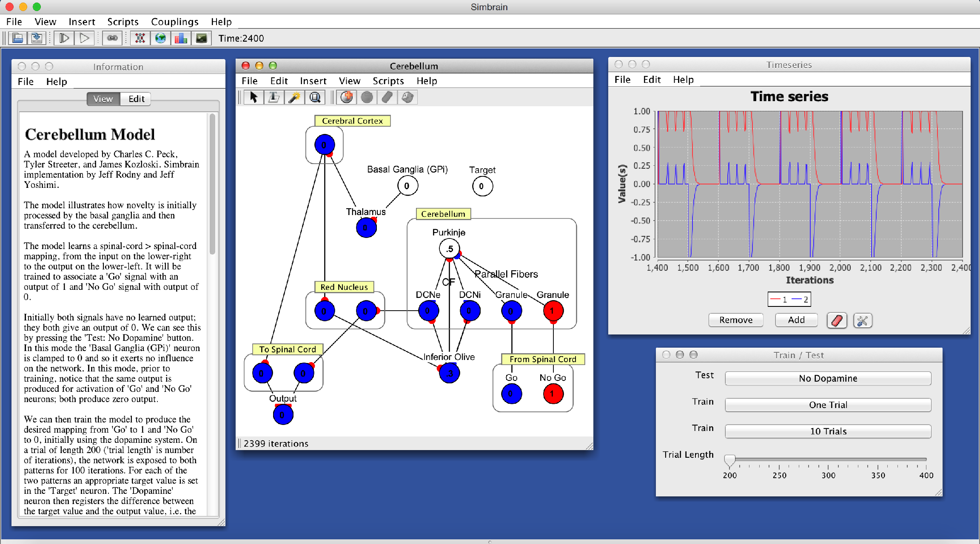The height and width of the screenshot is (544, 980).
Task: Click the eraser icon in Timeseries
Action: 837,320
